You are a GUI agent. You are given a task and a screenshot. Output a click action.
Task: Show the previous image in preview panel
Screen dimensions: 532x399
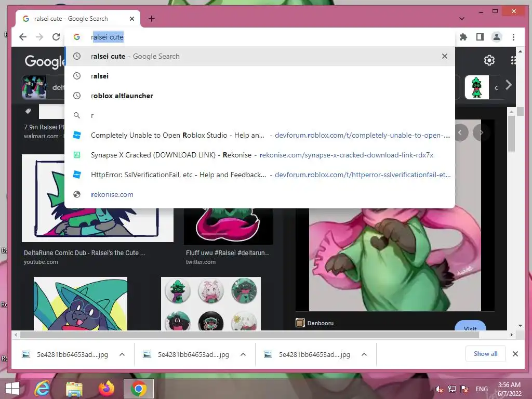460,132
